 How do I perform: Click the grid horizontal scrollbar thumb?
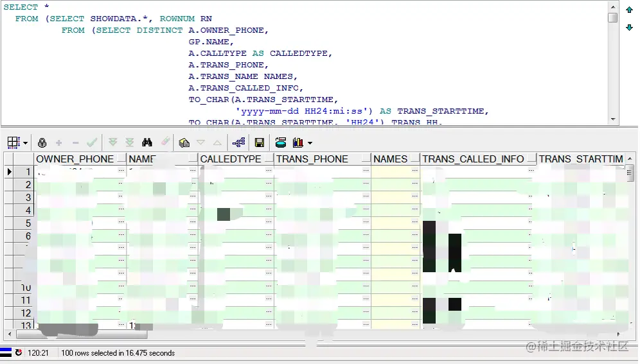click(x=82, y=334)
